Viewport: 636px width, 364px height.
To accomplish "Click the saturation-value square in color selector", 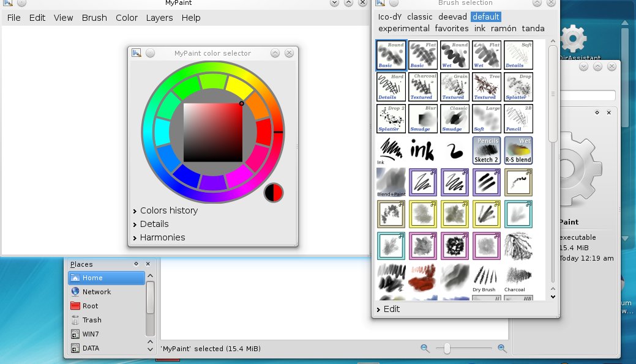I will coord(213,132).
